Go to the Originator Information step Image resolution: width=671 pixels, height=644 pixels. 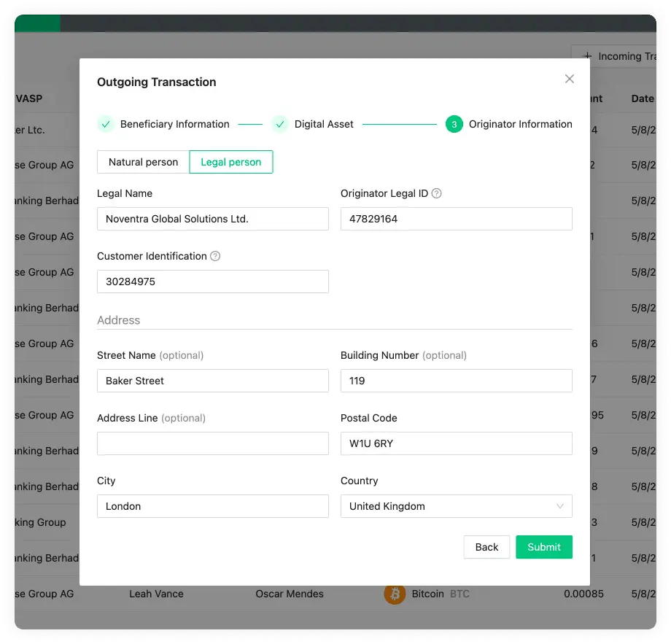click(x=520, y=124)
